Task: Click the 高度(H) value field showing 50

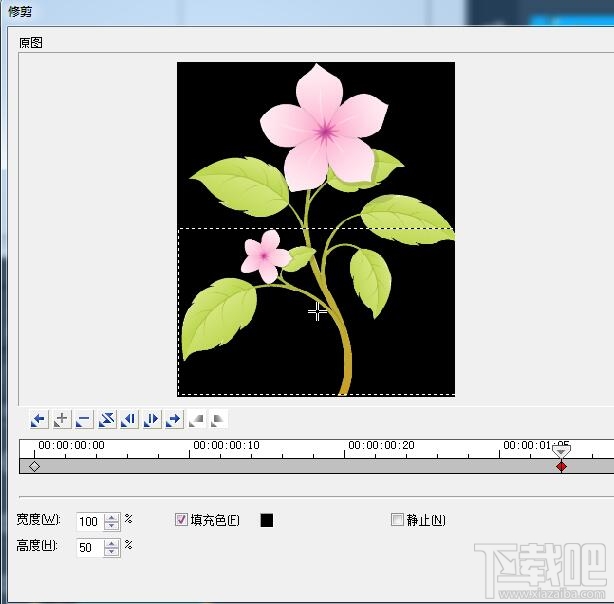Action: coord(90,548)
